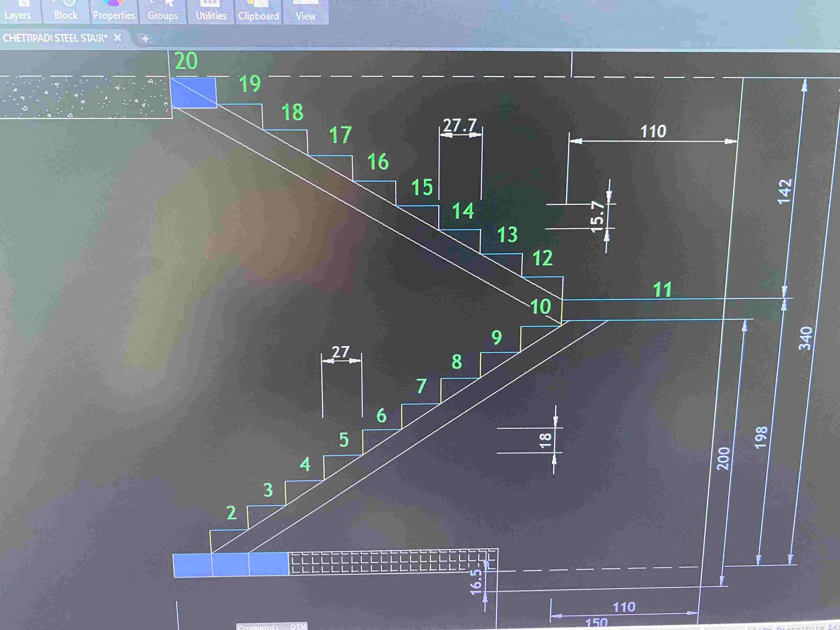Image resolution: width=840 pixels, height=630 pixels.
Task: Close the CHETTIPADI STEEL STAIR tab
Action: pos(118,37)
